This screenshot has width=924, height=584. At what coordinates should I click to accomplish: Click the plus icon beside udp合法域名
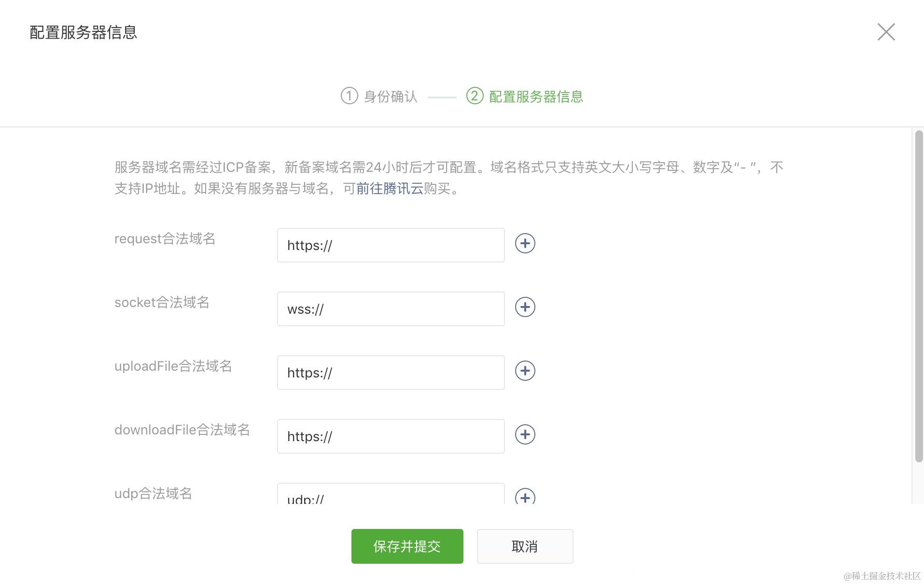tap(525, 497)
